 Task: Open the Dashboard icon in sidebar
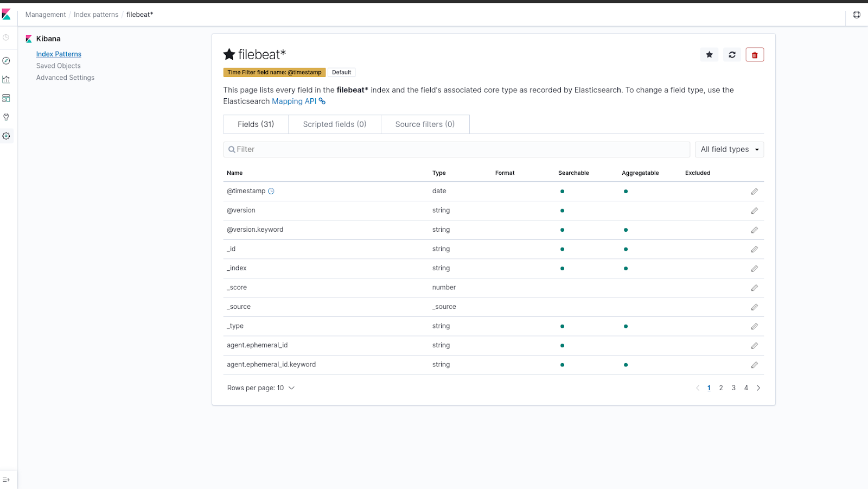point(7,98)
